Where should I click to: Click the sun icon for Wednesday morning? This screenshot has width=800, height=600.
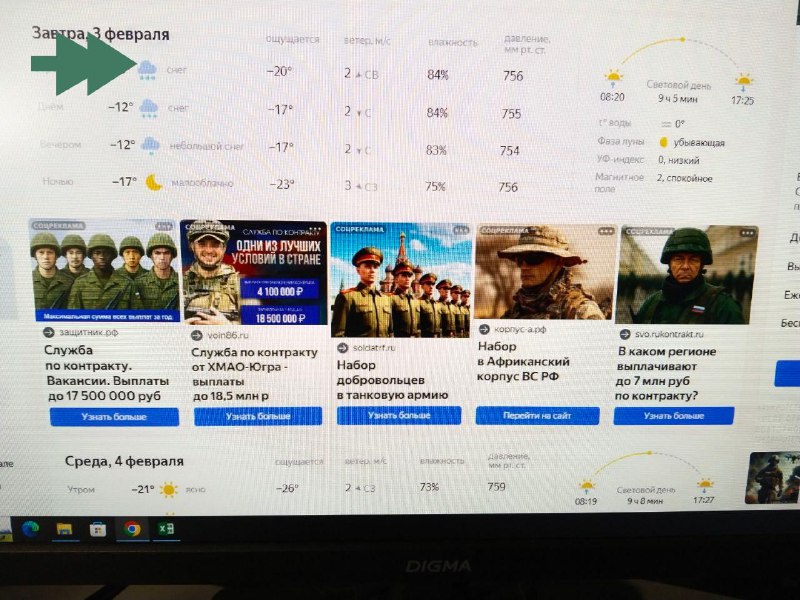169,490
